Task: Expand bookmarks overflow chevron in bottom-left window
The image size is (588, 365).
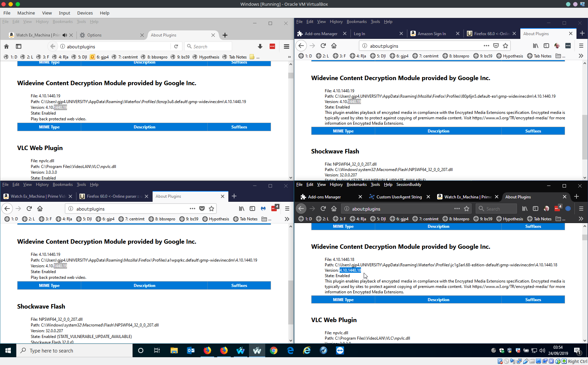Action: tap(287, 219)
